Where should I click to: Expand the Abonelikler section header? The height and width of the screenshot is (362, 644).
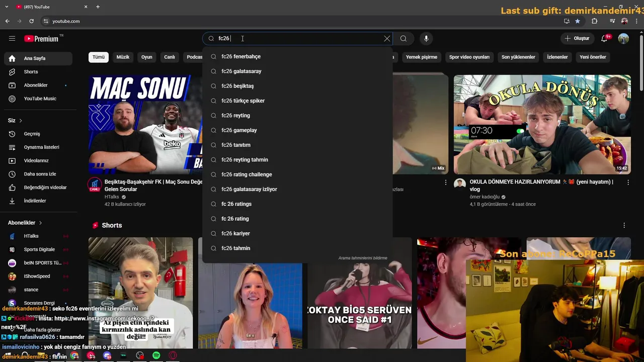(25, 223)
